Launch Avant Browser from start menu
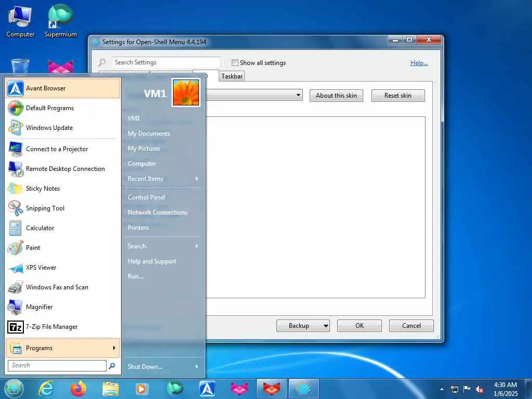The height and width of the screenshot is (399, 532). coord(63,88)
